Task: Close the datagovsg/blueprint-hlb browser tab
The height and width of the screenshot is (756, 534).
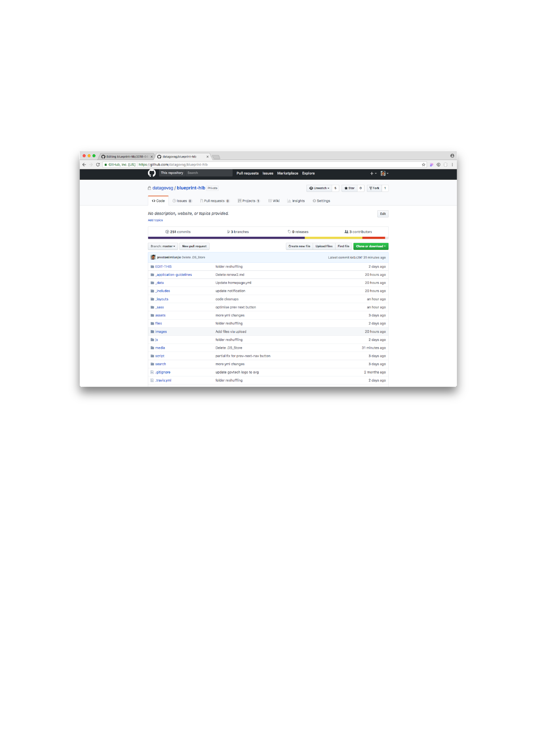Action: [207, 156]
